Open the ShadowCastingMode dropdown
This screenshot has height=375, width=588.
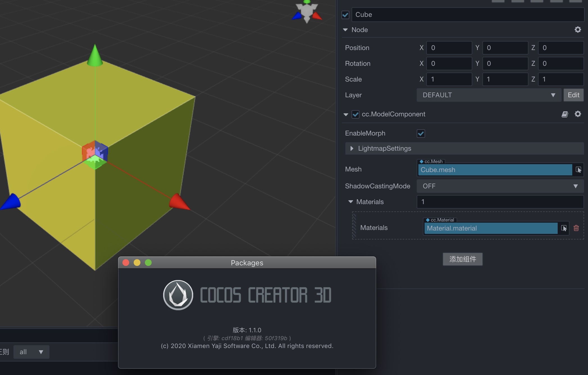(x=500, y=186)
